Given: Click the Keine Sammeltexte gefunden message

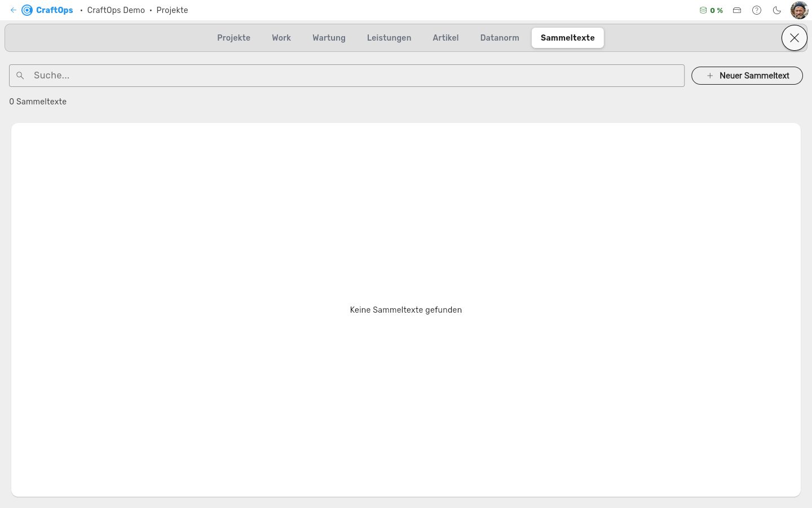Looking at the screenshot, I should pyautogui.click(x=406, y=310).
